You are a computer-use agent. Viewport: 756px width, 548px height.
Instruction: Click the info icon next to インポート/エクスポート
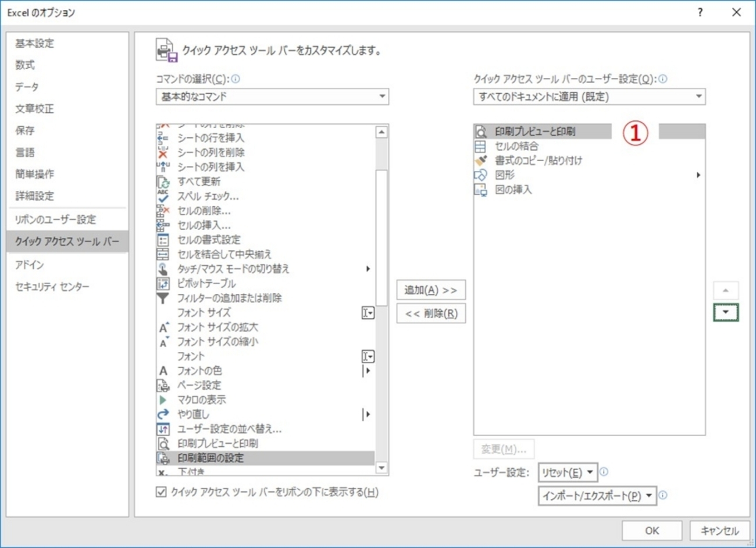point(662,496)
